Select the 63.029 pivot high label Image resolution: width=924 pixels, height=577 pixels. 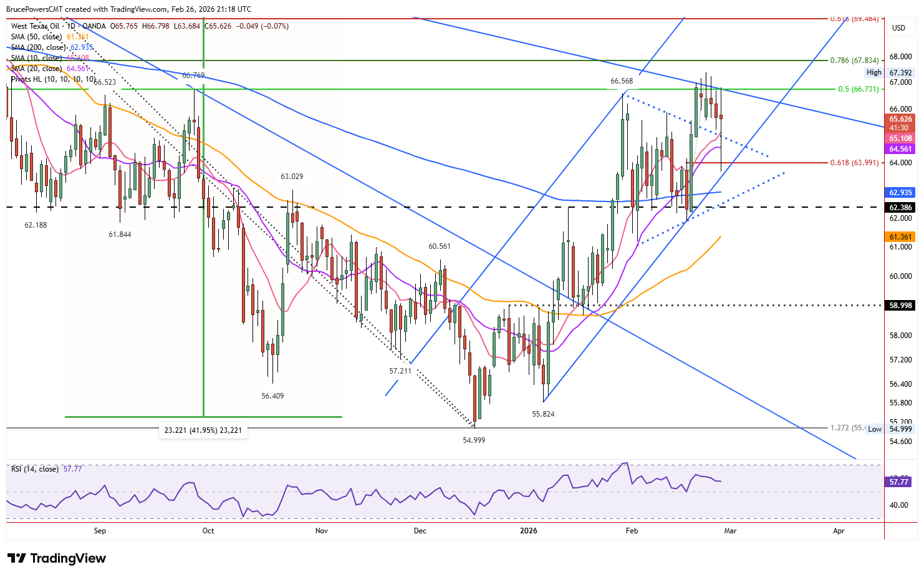pyautogui.click(x=292, y=177)
